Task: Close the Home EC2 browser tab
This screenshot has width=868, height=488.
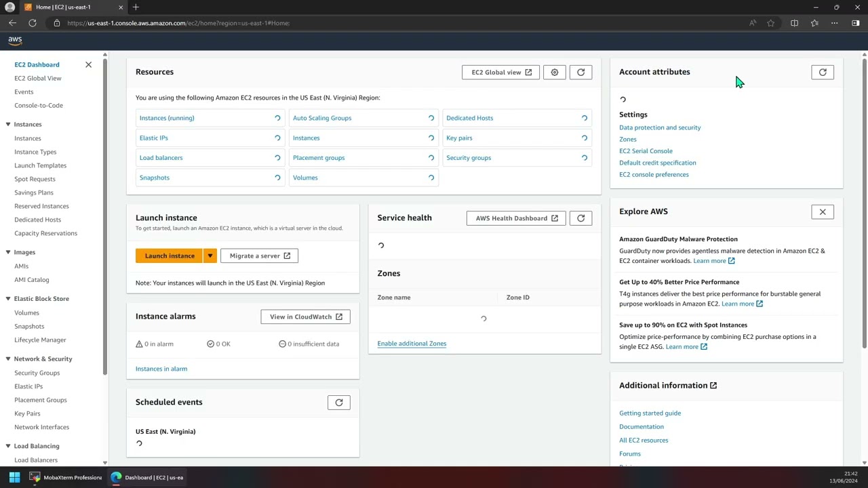Action: [121, 7]
